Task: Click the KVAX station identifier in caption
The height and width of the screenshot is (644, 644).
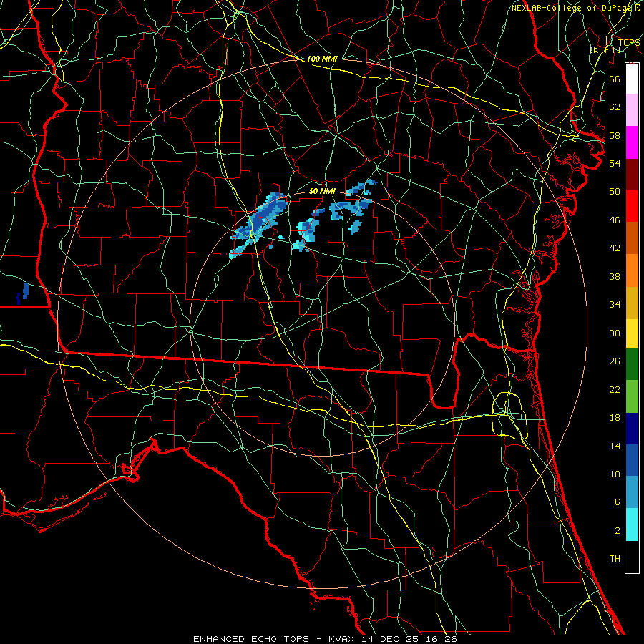Action: [x=343, y=639]
